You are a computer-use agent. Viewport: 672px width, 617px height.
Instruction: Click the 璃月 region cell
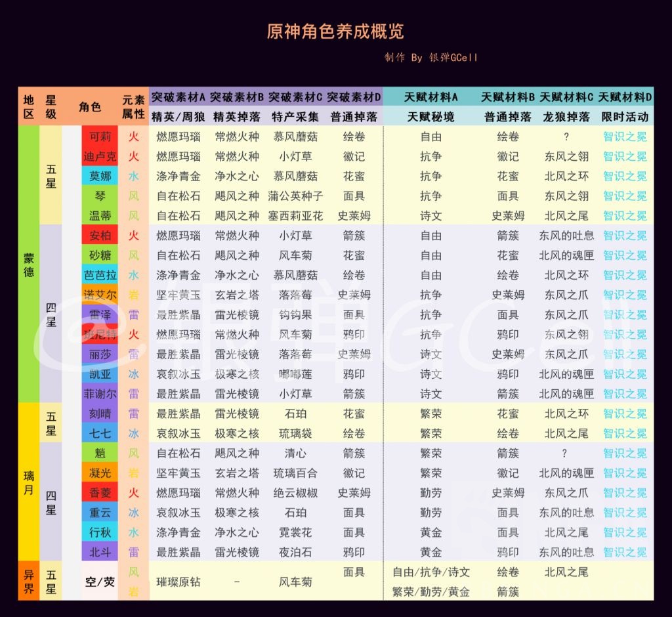click(x=29, y=483)
